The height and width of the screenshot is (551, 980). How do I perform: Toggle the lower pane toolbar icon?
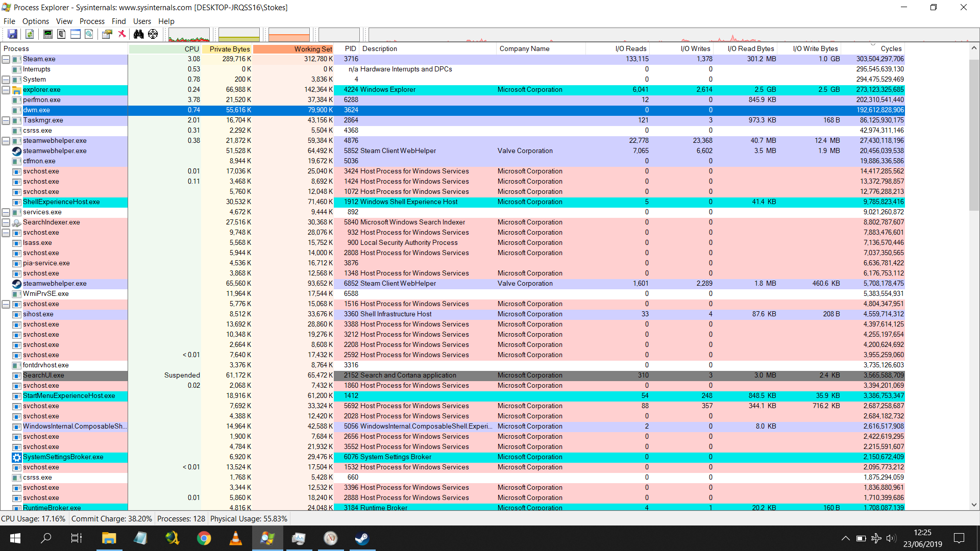pos(75,34)
